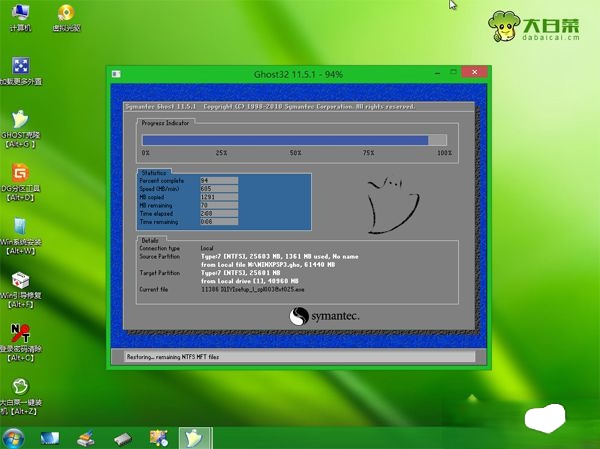Minimize the Ghost32 window

(437, 72)
